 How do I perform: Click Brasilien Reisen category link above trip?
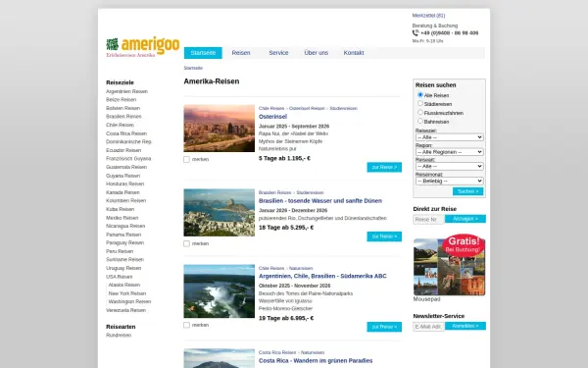pos(274,192)
